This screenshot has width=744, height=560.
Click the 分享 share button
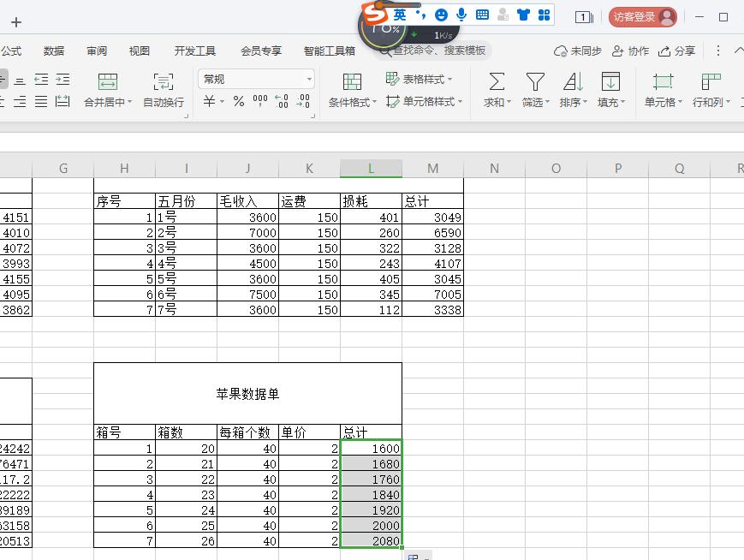678,51
